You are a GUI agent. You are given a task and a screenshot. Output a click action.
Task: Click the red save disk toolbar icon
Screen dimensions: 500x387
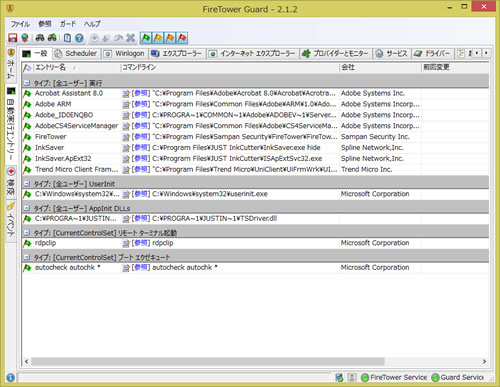(13, 38)
